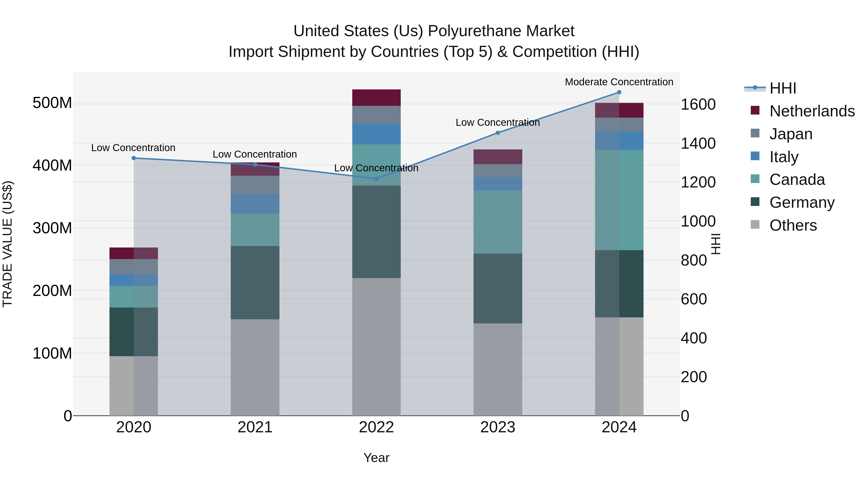Select the 2022 HHI data point
Viewport: 868px width, 488px height.
(377, 179)
